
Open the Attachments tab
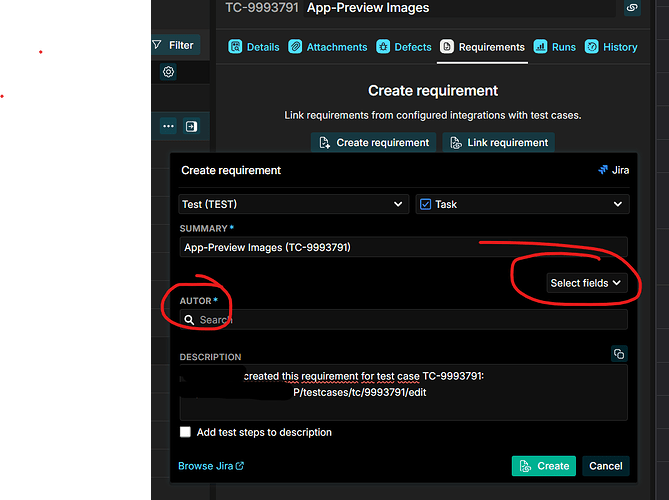[328, 47]
